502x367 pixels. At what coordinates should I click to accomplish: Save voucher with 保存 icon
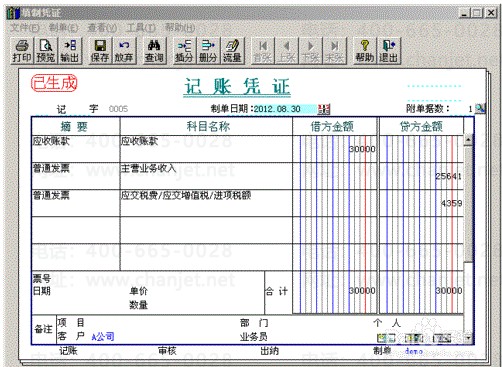(x=100, y=51)
